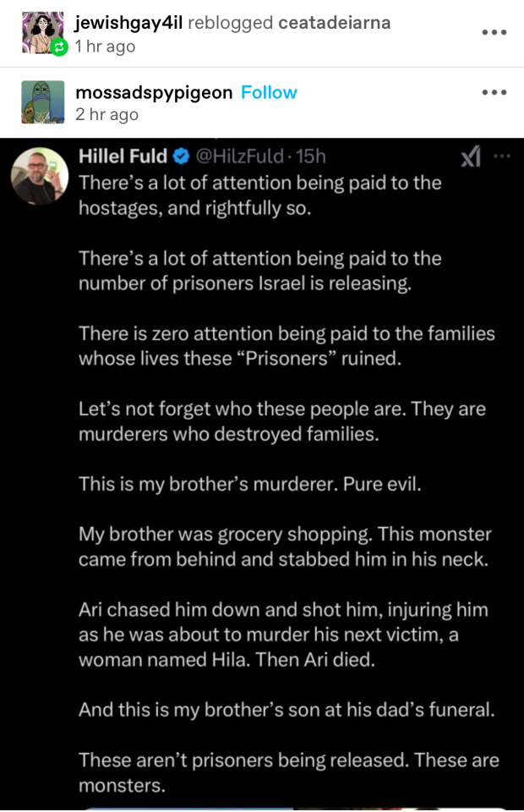Go to the mossadspypigeon blog name

[154, 92]
